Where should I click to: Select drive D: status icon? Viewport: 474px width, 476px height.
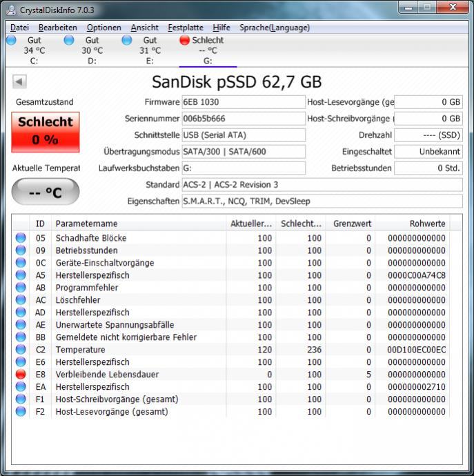(69, 40)
